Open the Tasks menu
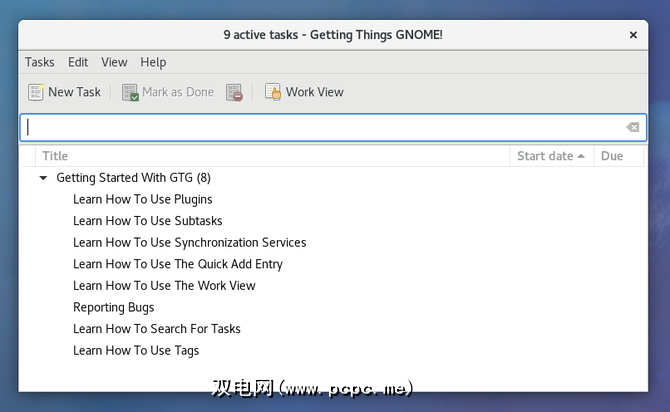Screen dimensions: 670x412 coord(40,62)
